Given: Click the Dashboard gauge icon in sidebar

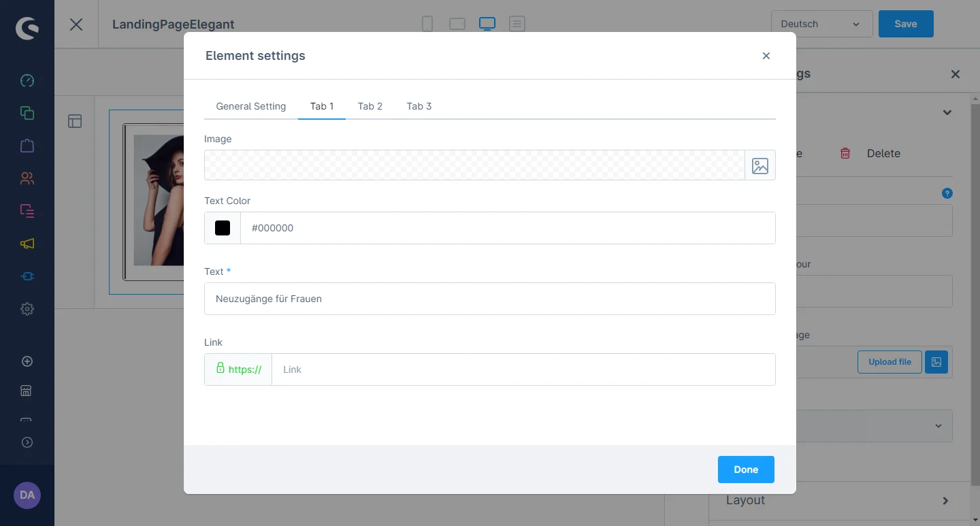Looking at the screenshot, I should tap(27, 80).
